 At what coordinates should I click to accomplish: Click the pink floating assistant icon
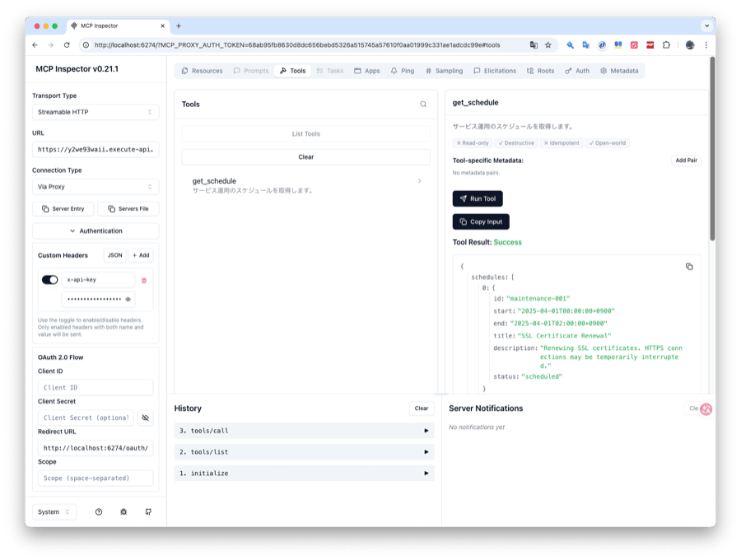point(706,409)
